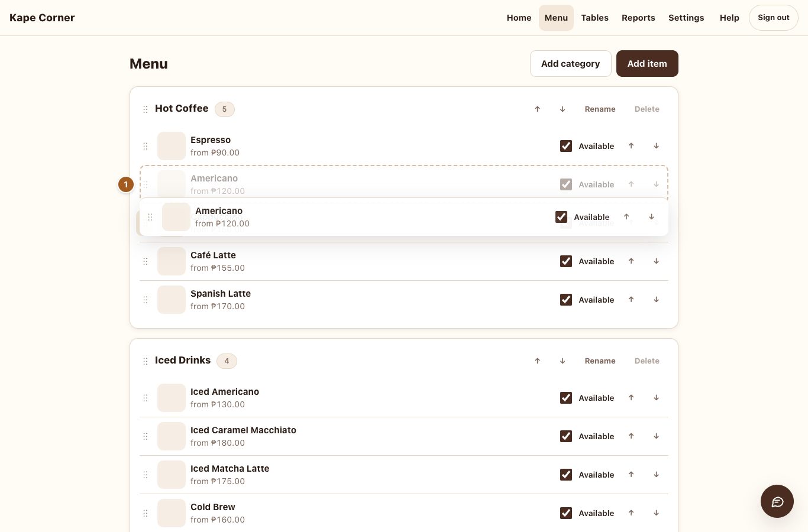
Task: Click the Spanish Latte item name
Action: pos(221,294)
